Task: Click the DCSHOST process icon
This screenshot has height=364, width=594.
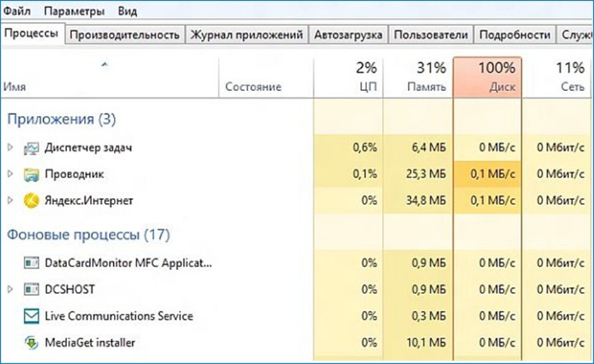Action: (x=31, y=289)
